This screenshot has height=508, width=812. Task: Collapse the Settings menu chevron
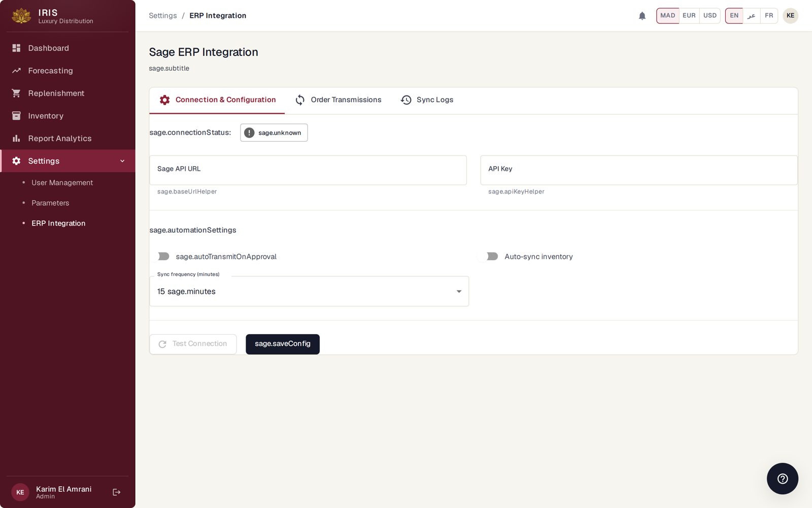tap(122, 161)
